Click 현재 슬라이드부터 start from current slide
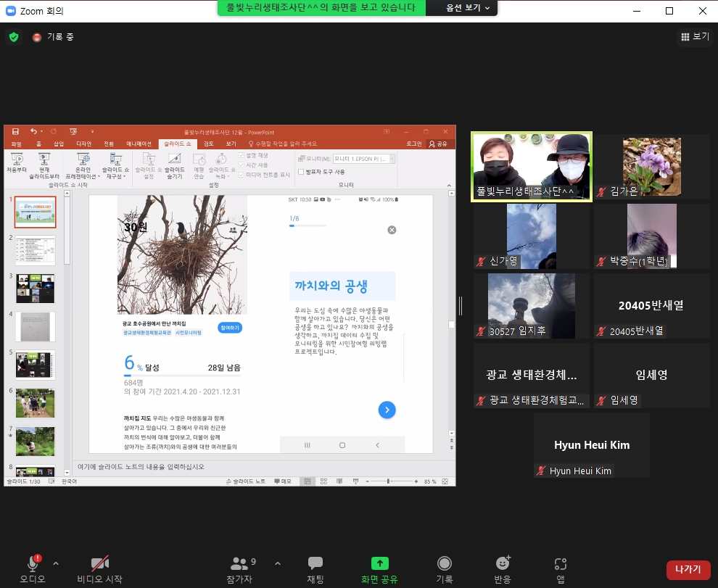Image resolution: width=718 pixels, height=588 pixels. tap(44, 166)
